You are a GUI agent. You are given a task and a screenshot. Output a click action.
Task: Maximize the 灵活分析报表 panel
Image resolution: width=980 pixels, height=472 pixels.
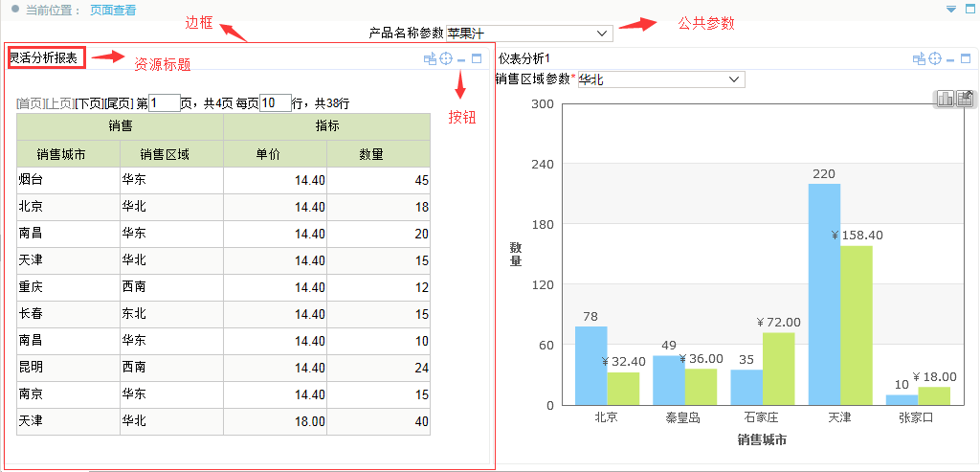(477, 58)
